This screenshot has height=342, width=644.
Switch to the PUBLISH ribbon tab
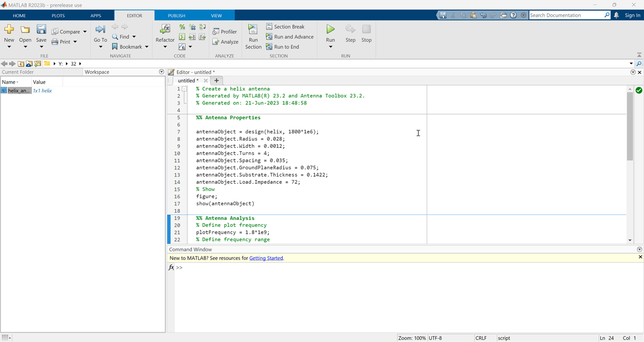176,16
